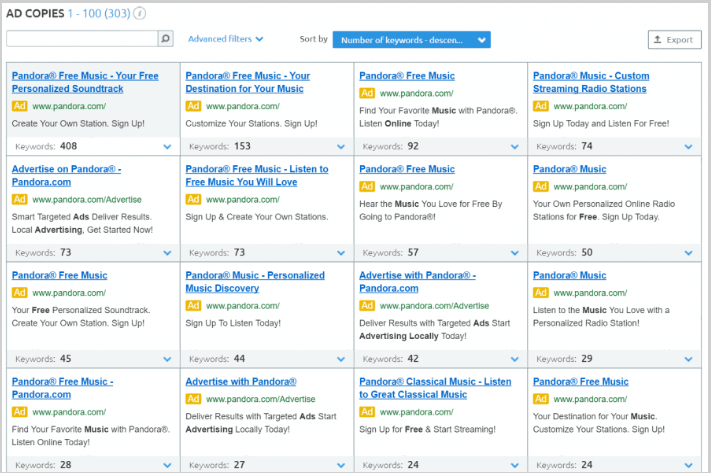Click the Ad badge in the 57-keywords card

pos(367,186)
